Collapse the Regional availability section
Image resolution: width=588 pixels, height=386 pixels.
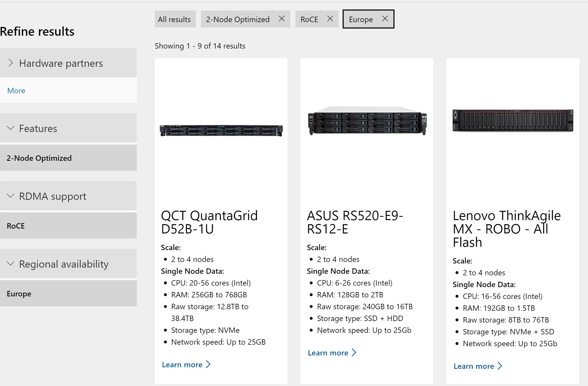[x=68, y=264]
